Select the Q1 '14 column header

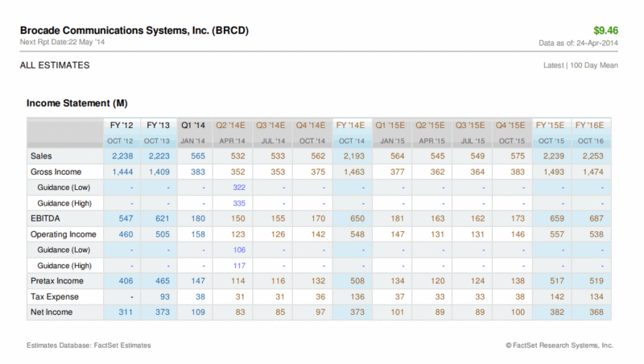pyautogui.click(x=193, y=126)
